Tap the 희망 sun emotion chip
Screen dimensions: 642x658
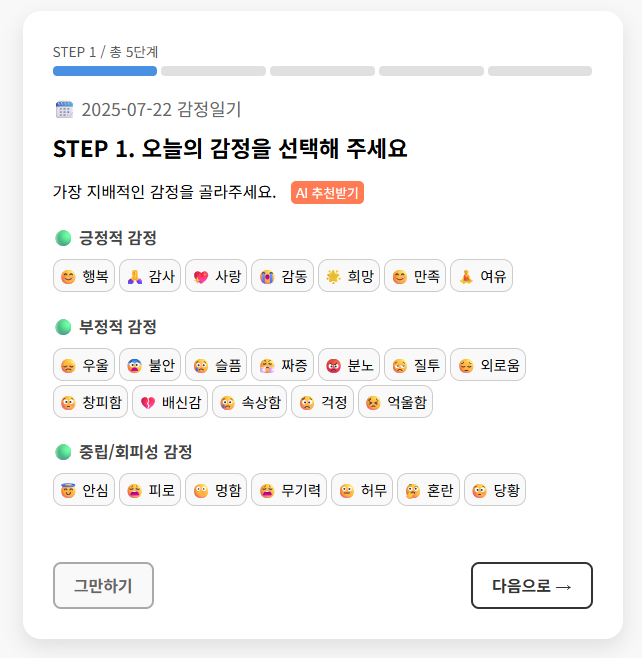pyautogui.click(x=348, y=277)
